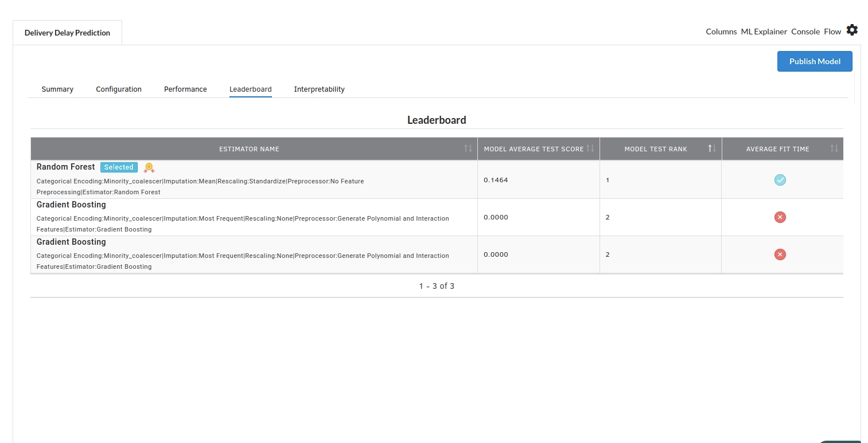Click the Selected badge on Random Forest
Screen dimensions: 868x443
click(x=119, y=167)
